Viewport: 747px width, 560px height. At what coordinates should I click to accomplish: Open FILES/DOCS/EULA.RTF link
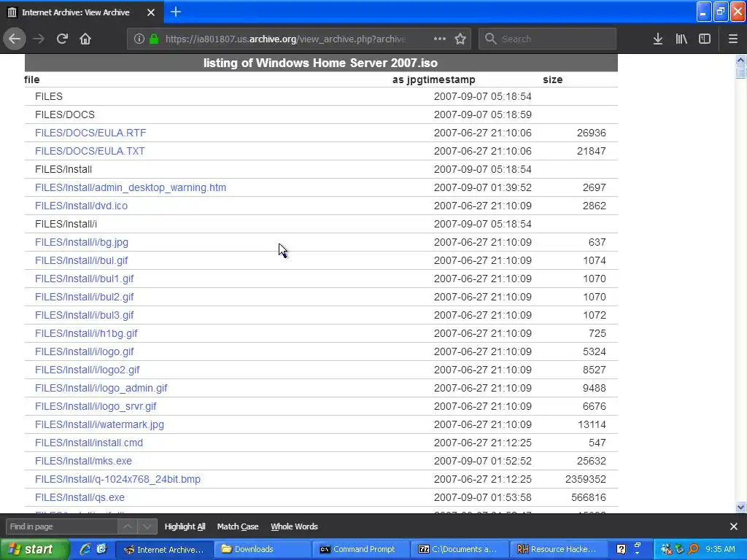[90, 133]
